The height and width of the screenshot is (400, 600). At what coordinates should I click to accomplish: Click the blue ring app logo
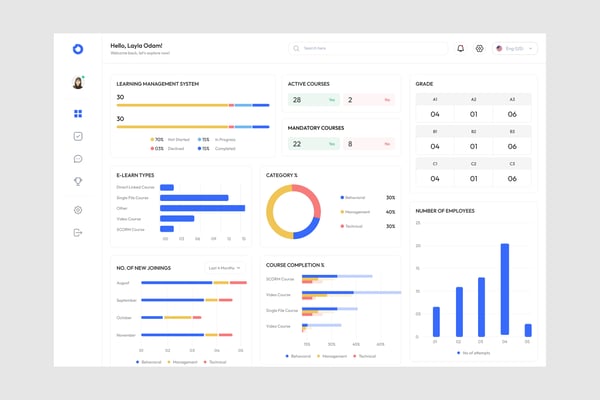[x=78, y=49]
